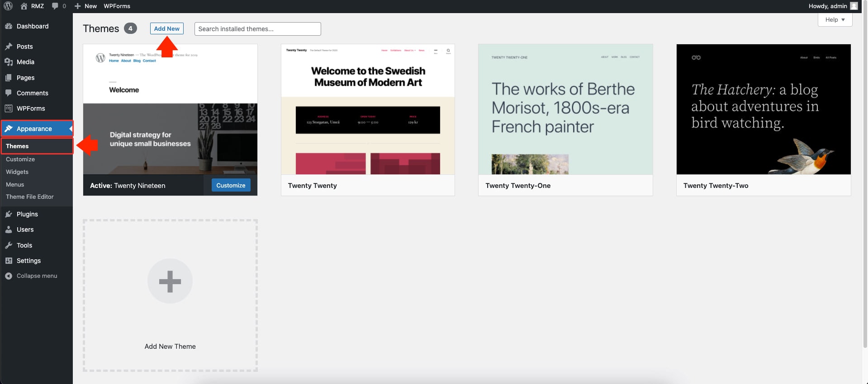868x384 pixels.
Task: Open Help dropdown tab
Action: [835, 19]
